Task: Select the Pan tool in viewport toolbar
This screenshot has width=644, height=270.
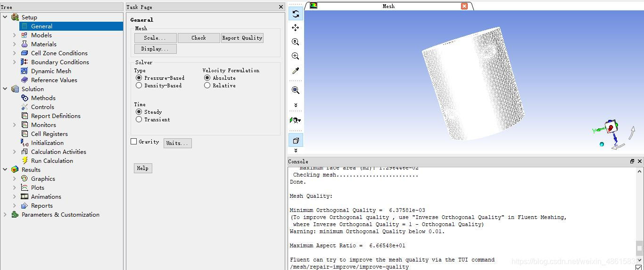Action: (296, 28)
